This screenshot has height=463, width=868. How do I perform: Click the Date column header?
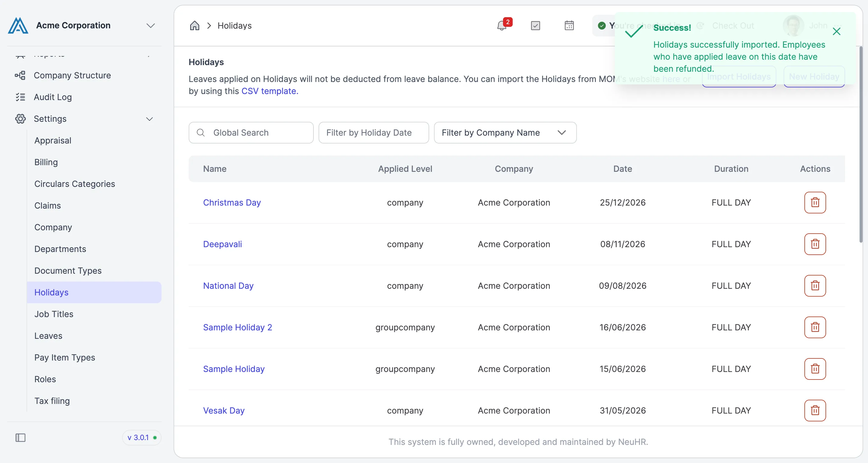pyautogui.click(x=622, y=169)
